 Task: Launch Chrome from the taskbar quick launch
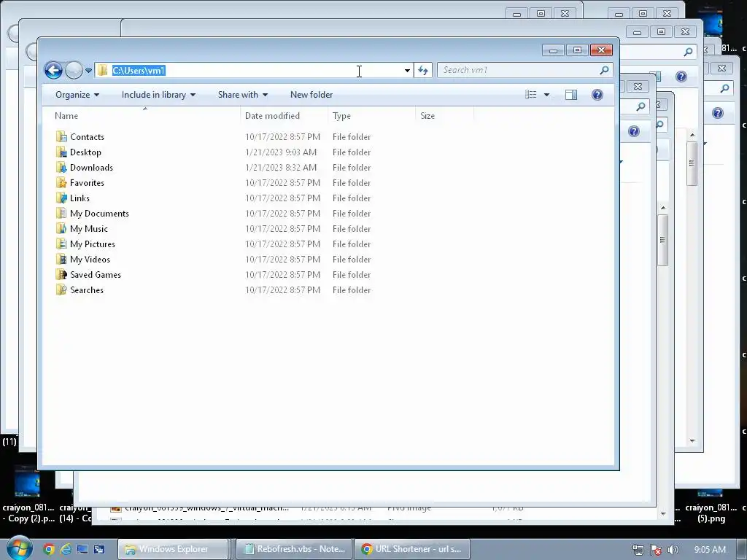49,549
